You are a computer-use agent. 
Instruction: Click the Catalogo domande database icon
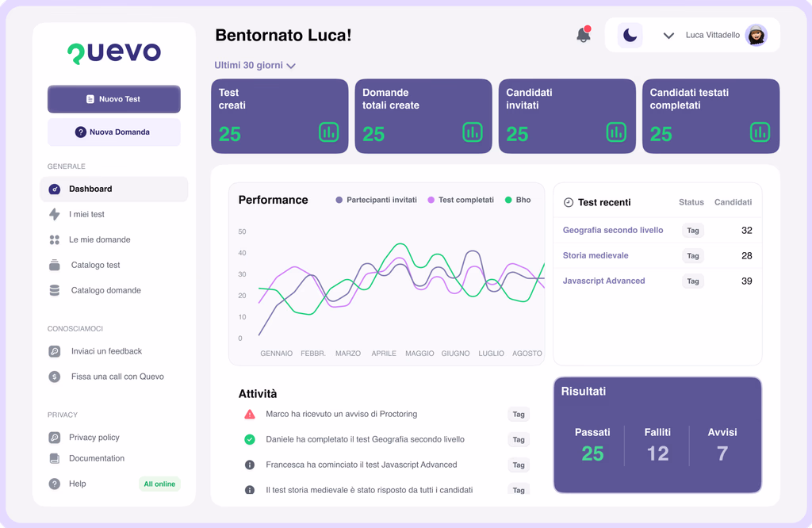pyautogui.click(x=55, y=290)
